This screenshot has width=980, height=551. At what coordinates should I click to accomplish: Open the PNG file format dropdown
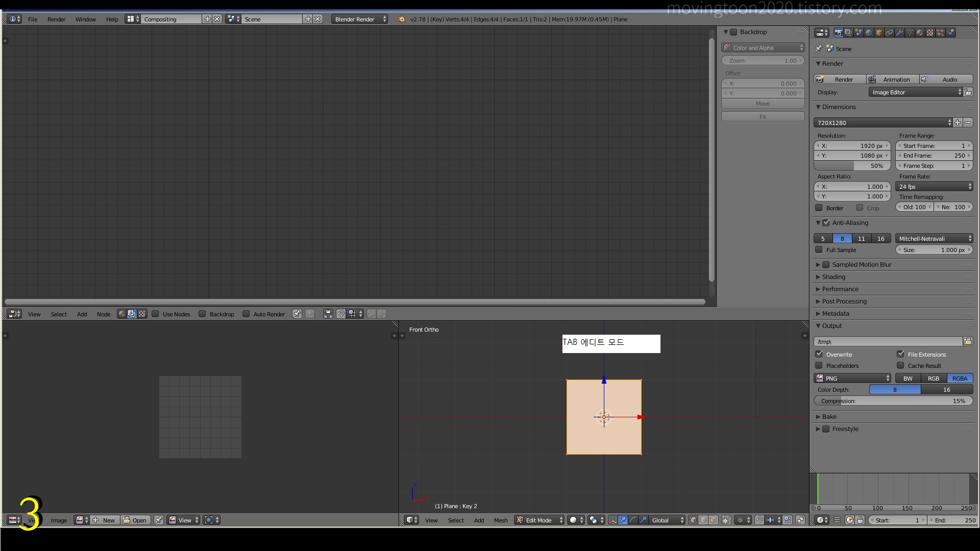852,378
